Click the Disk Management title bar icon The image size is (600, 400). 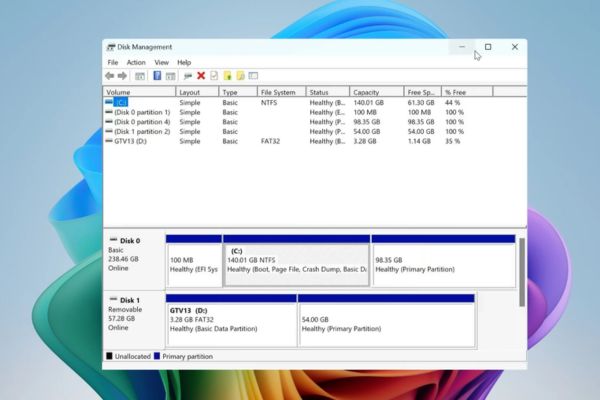(110, 47)
